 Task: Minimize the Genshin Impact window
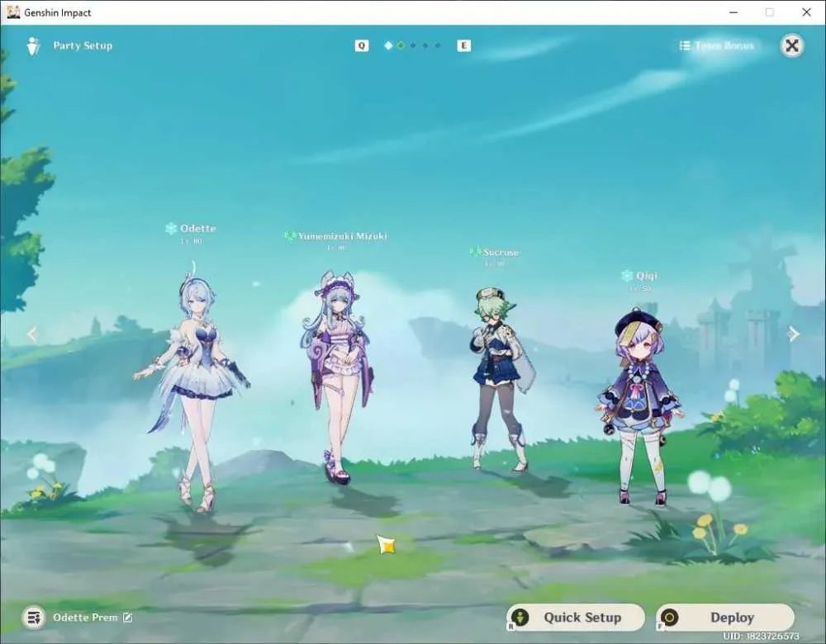(733, 12)
